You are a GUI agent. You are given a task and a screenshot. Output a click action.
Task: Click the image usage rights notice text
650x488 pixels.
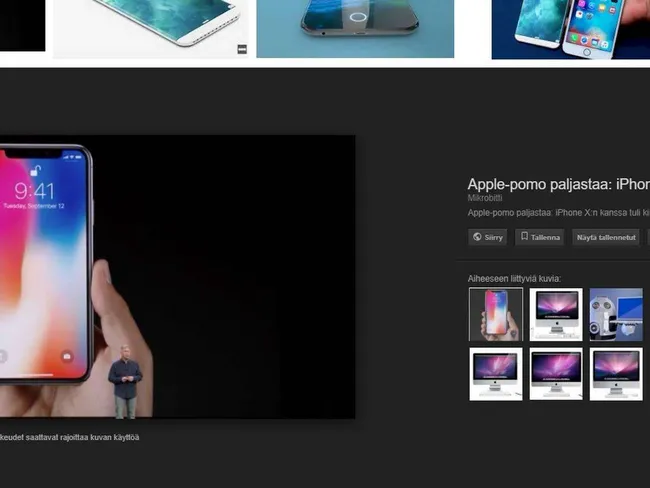coord(70,437)
